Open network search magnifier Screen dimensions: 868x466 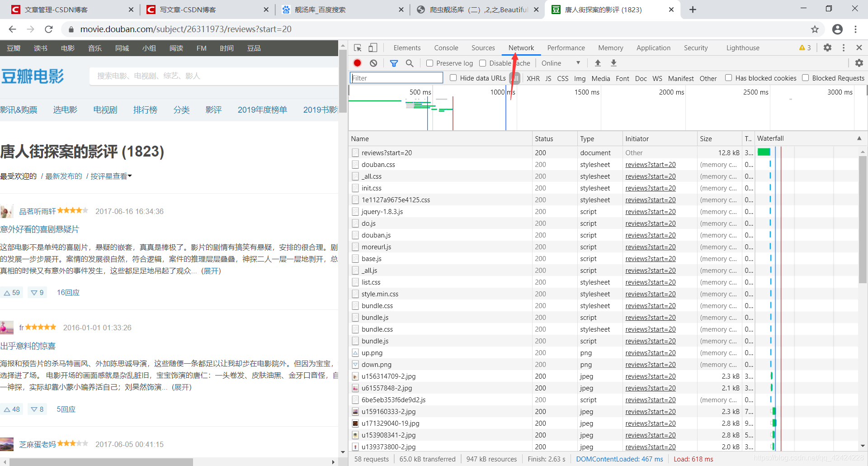click(x=410, y=63)
